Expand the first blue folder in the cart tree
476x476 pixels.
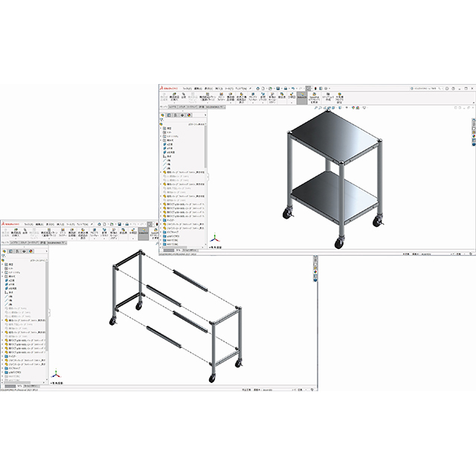pyautogui.click(x=161, y=220)
